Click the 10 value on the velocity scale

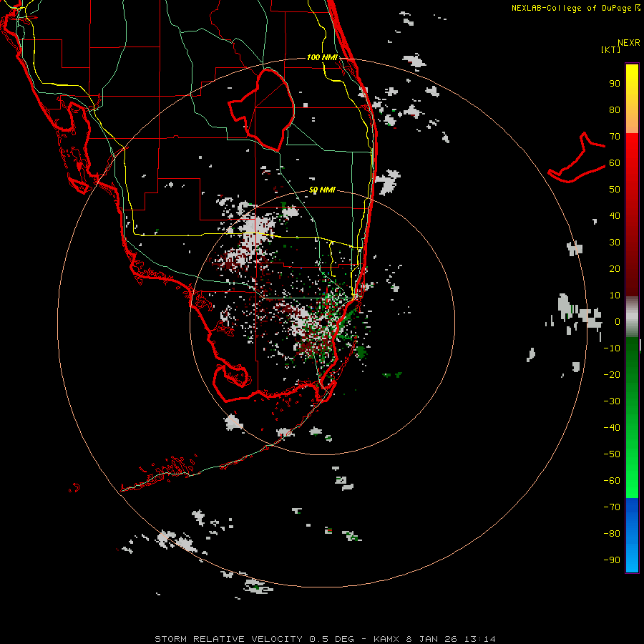pyautogui.click(x=615, y=296)
